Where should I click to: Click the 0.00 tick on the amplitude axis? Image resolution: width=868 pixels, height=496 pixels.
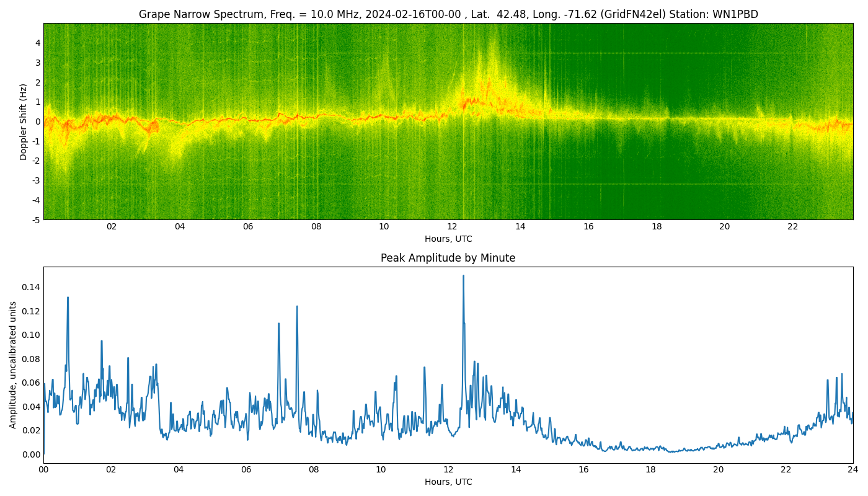31,454
